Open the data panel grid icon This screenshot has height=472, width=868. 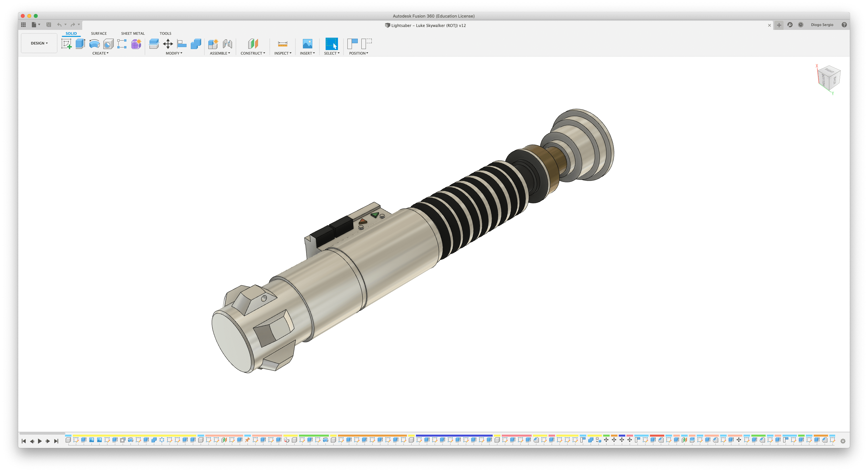coord(23,25)
